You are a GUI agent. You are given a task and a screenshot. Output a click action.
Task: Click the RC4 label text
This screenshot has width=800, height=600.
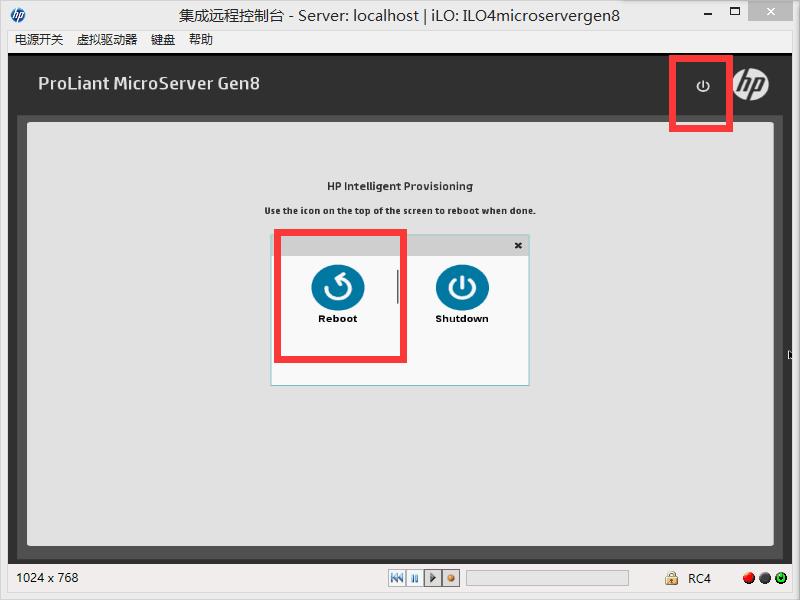tap(698, 578)
